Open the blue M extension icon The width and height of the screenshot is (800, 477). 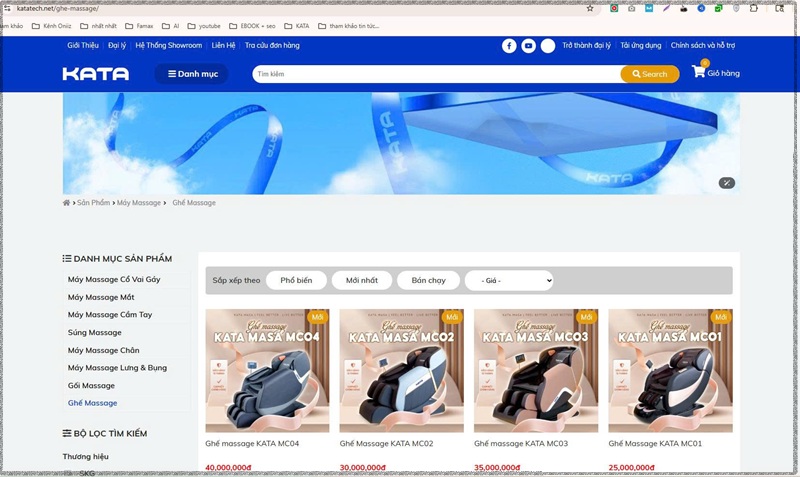coord(649,8)
